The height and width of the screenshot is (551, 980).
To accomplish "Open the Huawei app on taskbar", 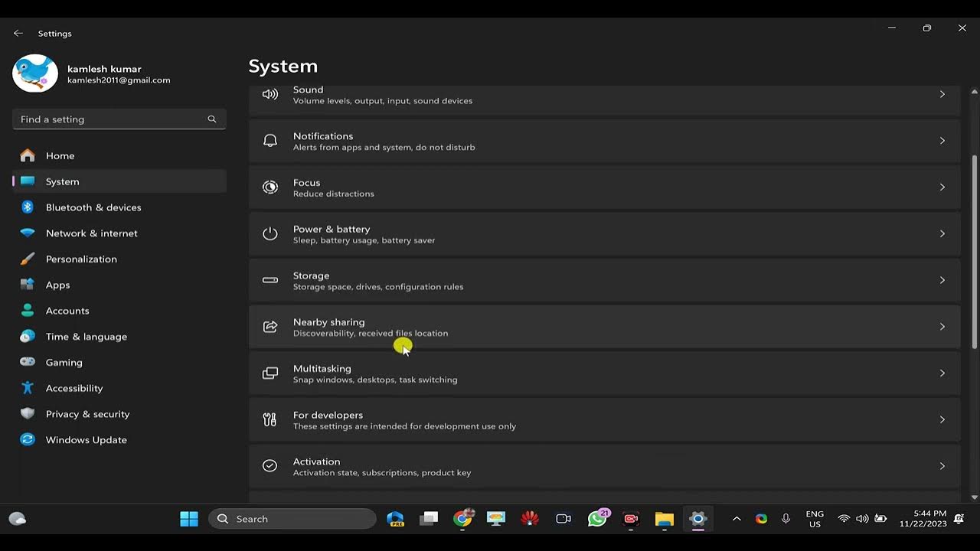I will click(530, 519).
